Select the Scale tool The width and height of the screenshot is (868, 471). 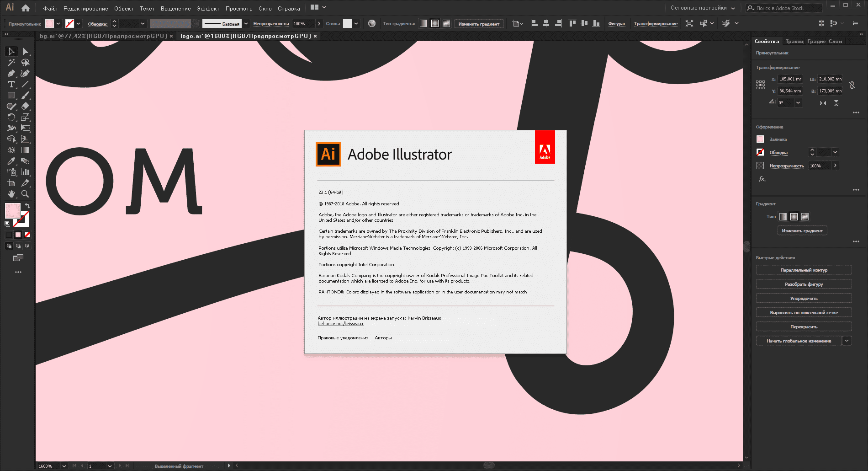26,117
